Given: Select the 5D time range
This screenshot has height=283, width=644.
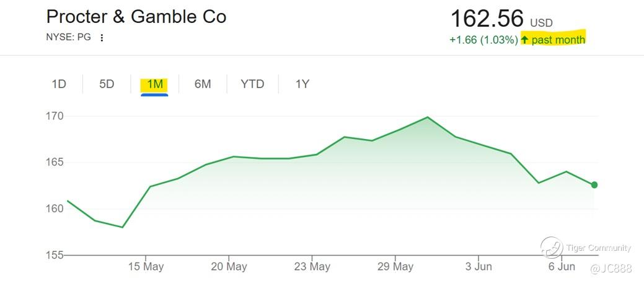Looking at the screenshot, I should [107, 84].
